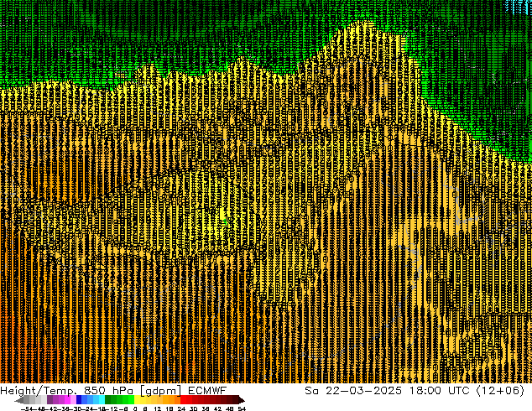Select the dark blue legend swatch

pos(79,399)
